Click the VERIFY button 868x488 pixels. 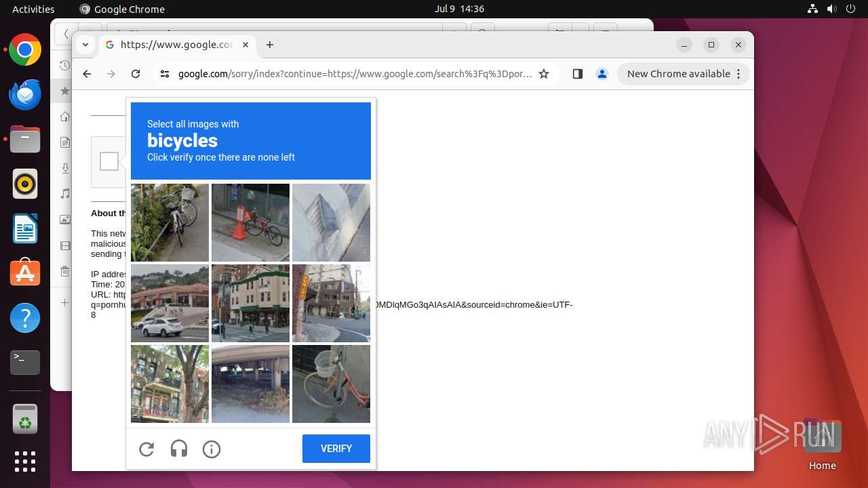(336, 449)
